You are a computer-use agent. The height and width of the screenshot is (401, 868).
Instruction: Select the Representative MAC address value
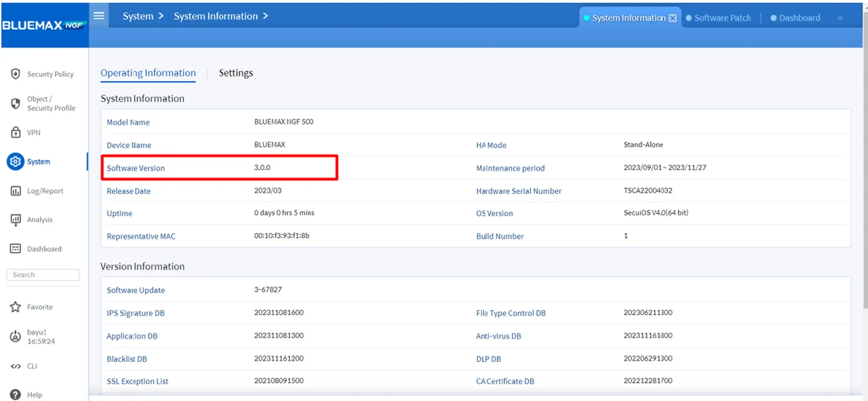coord(282,236)
